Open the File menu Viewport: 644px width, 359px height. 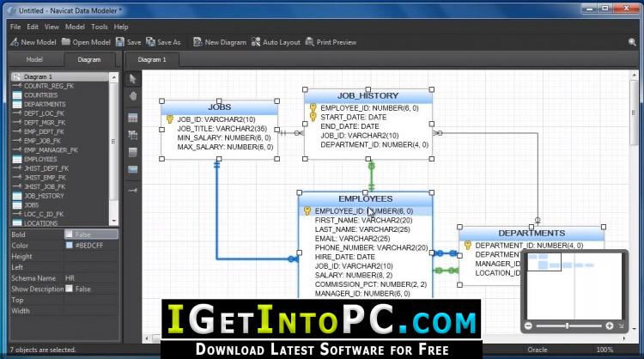(15, 27)
